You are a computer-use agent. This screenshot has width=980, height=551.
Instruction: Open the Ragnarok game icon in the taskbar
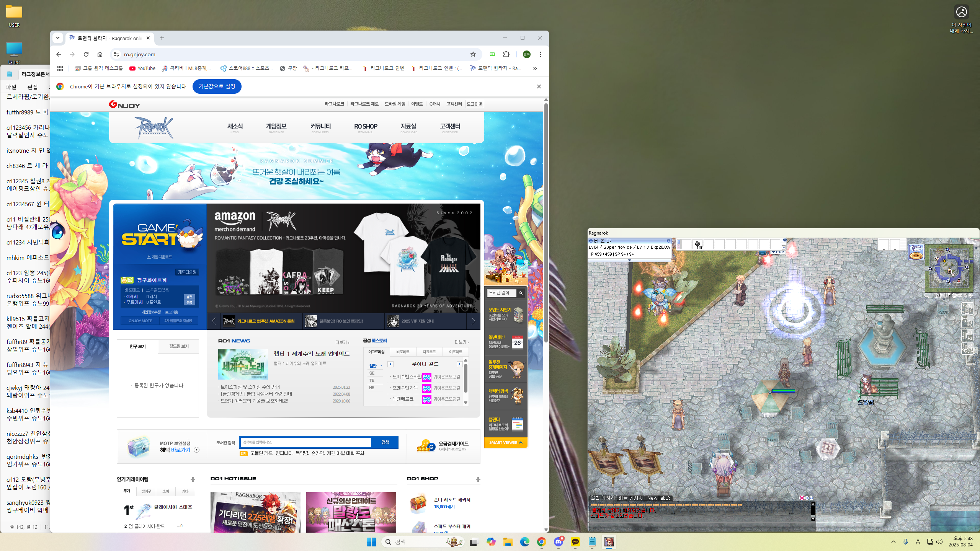tap(609, 542)
